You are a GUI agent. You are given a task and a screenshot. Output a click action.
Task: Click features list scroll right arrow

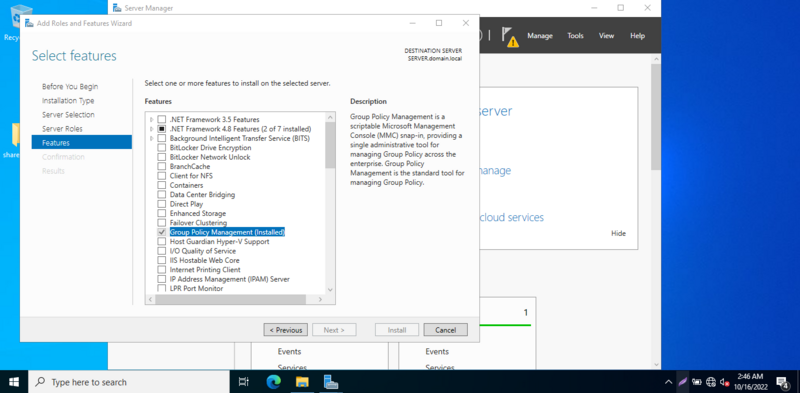[320, 300]
